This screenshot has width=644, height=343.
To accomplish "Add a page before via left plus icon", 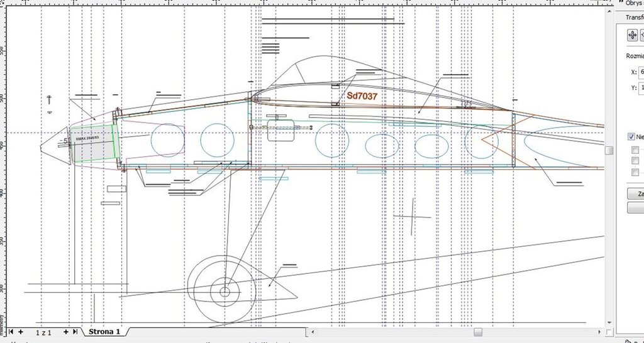I will click(x=21, y=332).
